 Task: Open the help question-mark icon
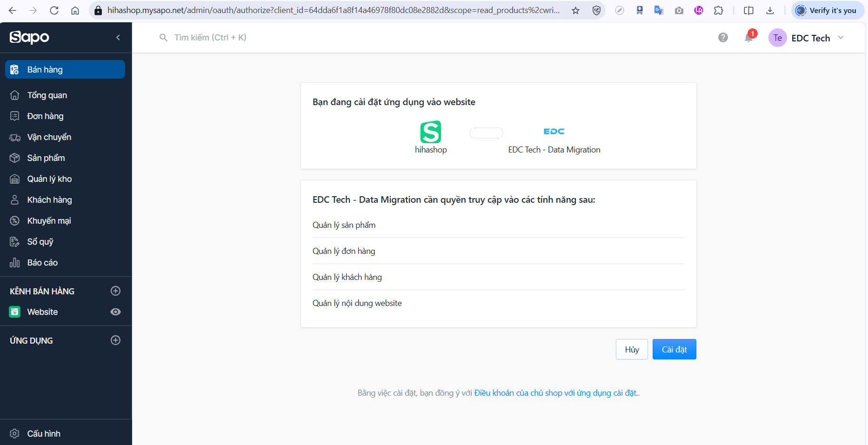(723, 38)
